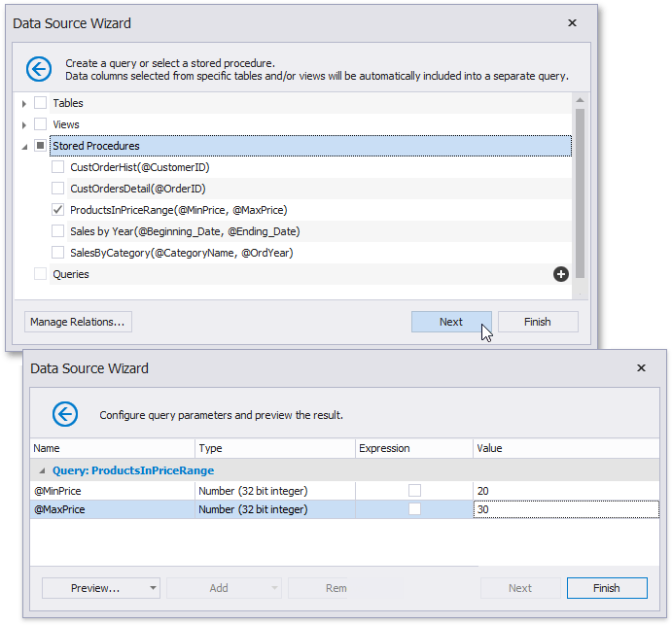Check the CustOrderHist stored procedure checkbox
This screenshot has width=672, height=625.
tap(58, 167)
